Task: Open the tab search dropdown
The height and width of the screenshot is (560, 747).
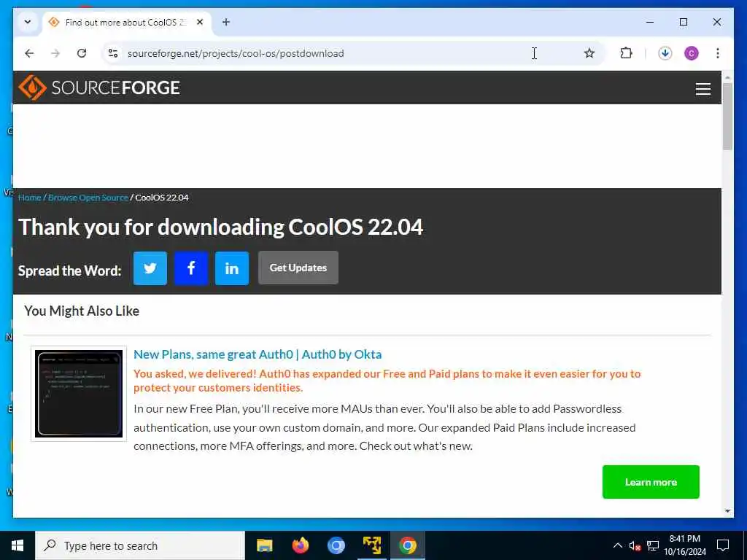Action: click(x=28, y=22)
